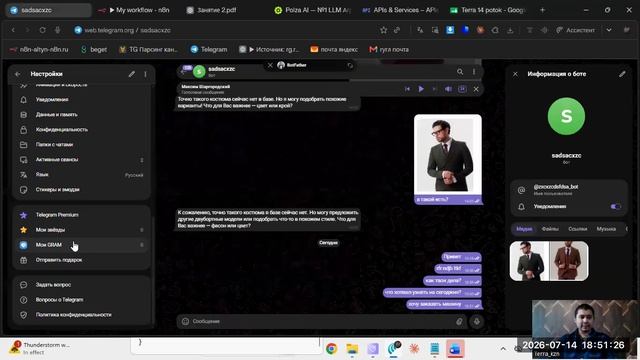The image size is (640, 360).
Task: Expand dropdown arrow next to Ассистент
Action: [609, 30]
